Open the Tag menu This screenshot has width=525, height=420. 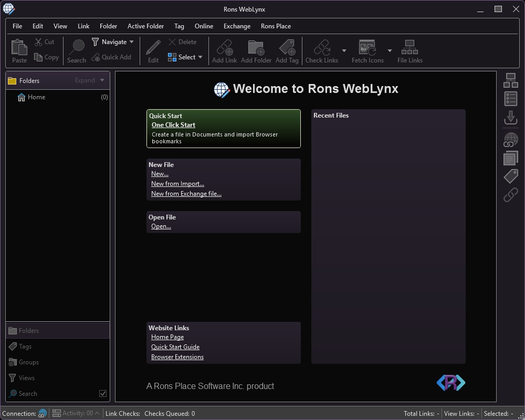point(179,26)
